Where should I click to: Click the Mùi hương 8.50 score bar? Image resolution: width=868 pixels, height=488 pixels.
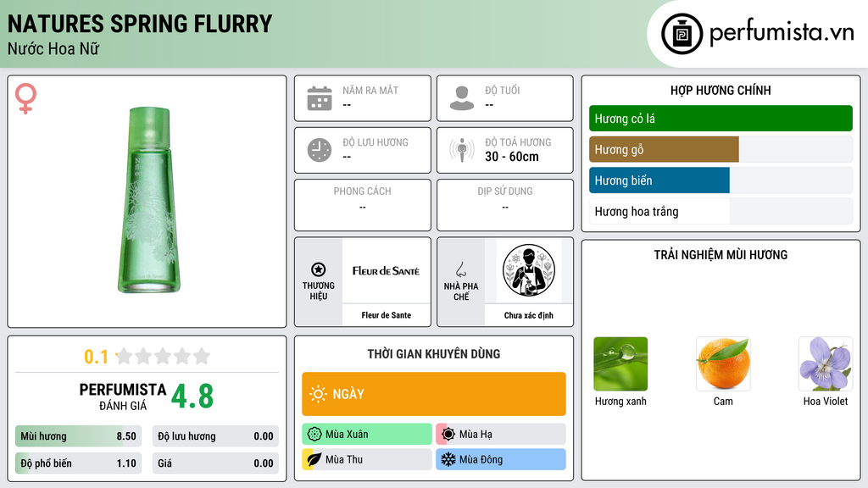point(79,436)
